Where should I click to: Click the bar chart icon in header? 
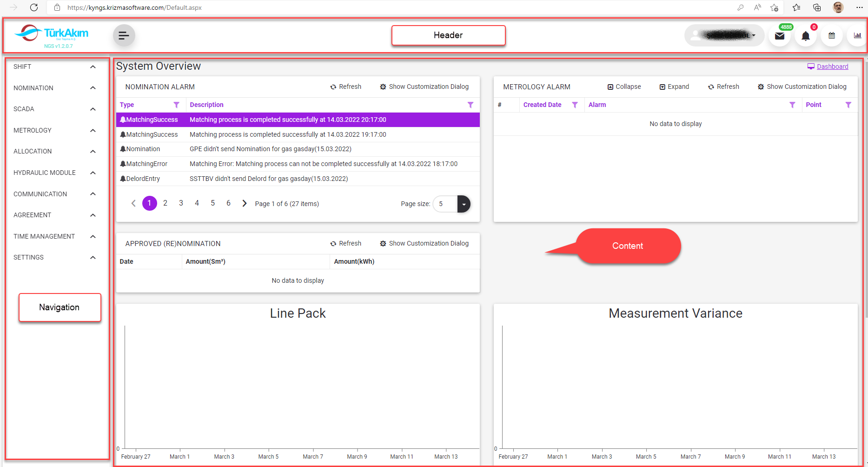[x=857, y=36]
